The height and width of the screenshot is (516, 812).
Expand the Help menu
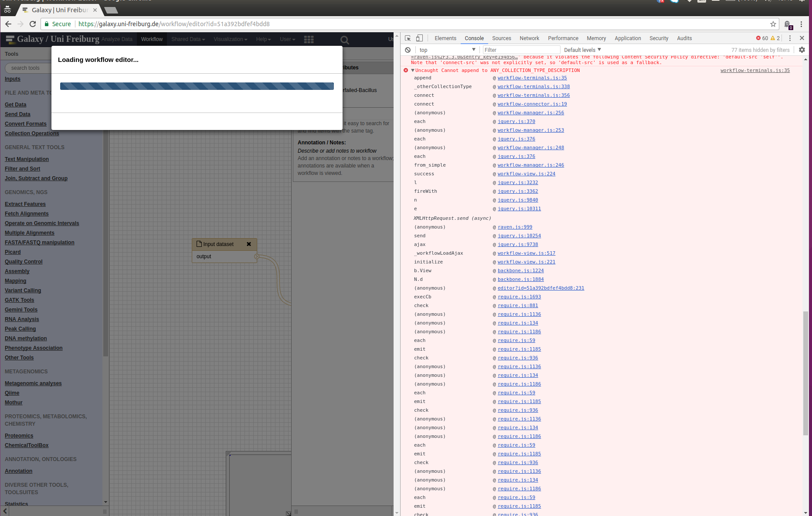tap(263, 39)
